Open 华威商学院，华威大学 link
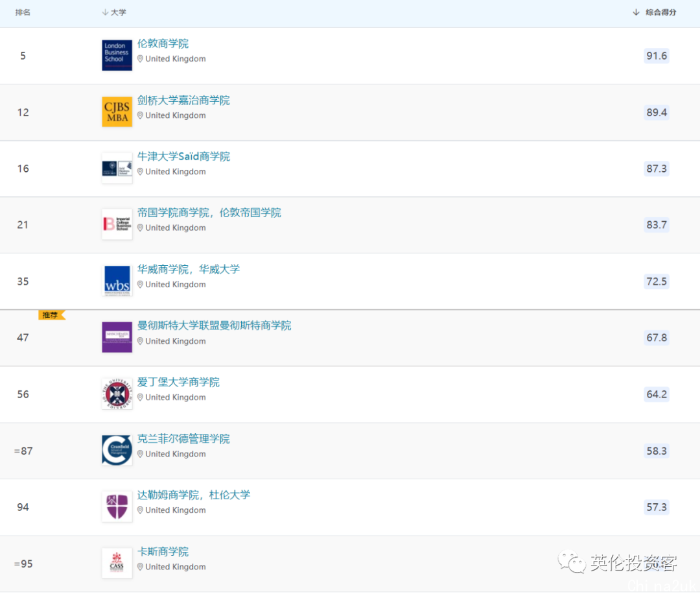700x594 pixels. pyautogui.click(x=189, y=270)
